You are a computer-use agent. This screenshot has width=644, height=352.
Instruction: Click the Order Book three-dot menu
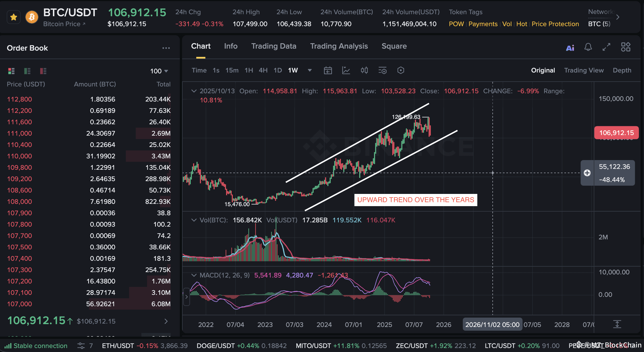pyautogui.click(x=166, y=48)
